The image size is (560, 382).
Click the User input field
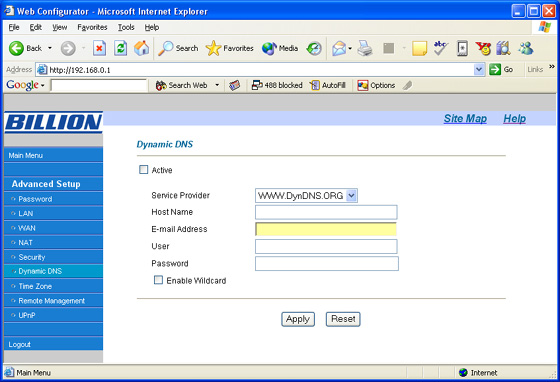326,246
